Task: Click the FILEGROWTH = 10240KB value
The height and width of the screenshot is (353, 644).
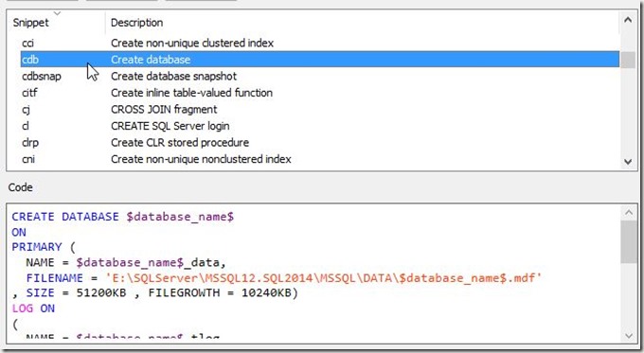Action: (x=220, y=293)
